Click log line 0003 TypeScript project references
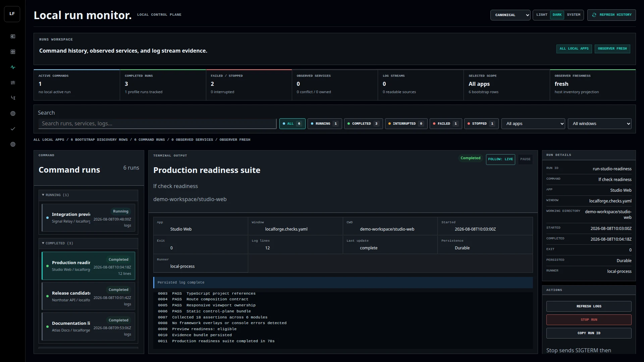The height and width of the screenshot is (362, 644). coord(207,294)
